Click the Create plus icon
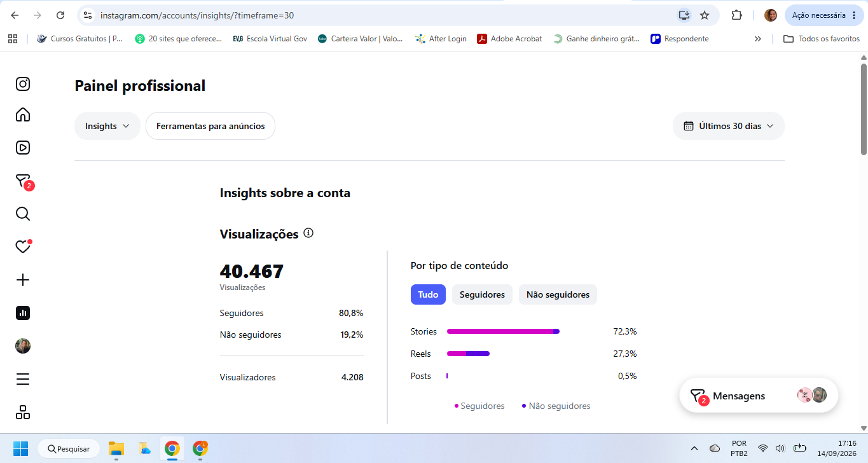This screenshot has width=868, height=463. [23, 280]
